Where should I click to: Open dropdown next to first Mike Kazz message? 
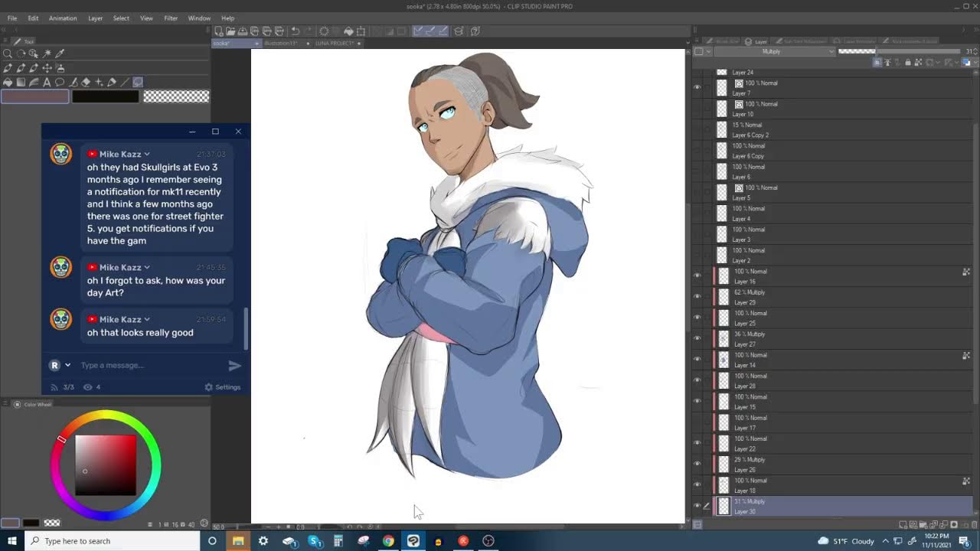(147, 155)
